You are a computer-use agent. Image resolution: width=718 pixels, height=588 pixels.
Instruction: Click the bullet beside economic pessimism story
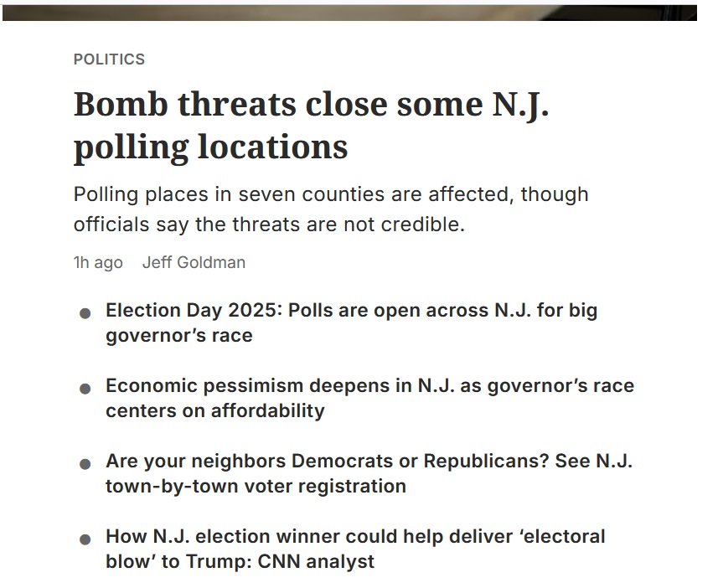click(85, 389)
